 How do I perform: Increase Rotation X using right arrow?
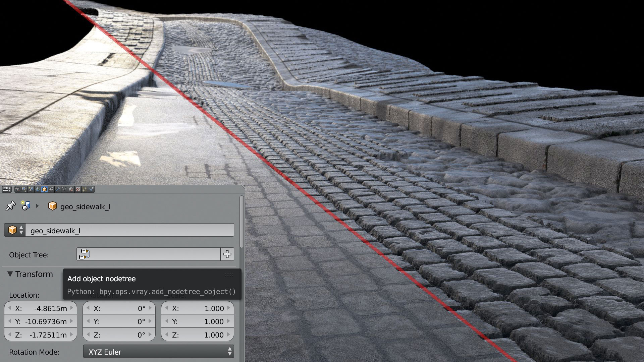150,308
